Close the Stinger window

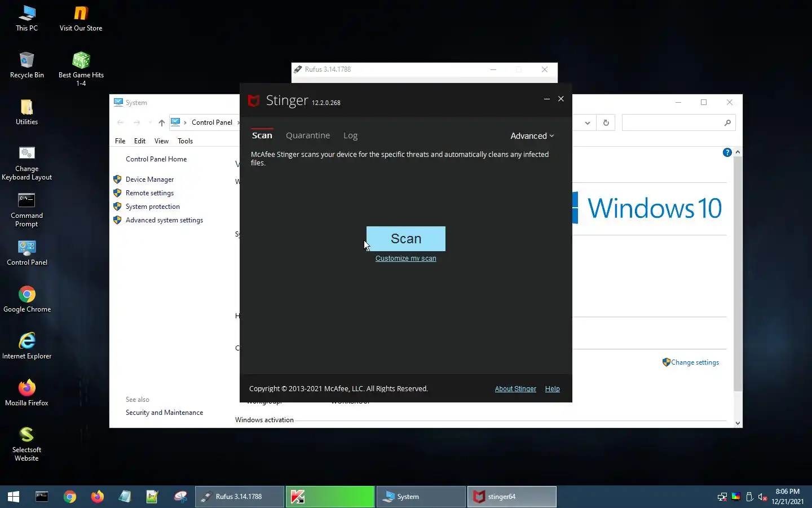click(561, 99)
